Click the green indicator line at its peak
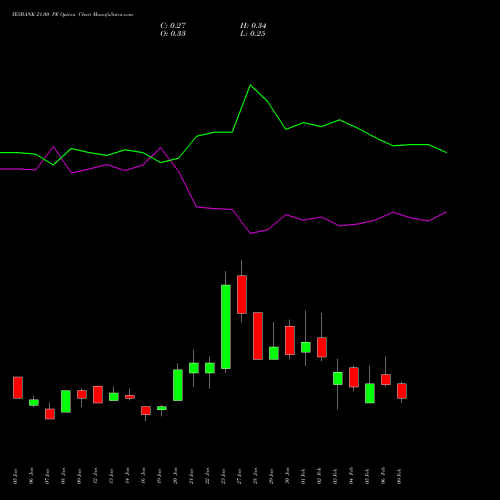Viewport: 500px width, 500px height. pyautogui.click(x=250, y=85)
